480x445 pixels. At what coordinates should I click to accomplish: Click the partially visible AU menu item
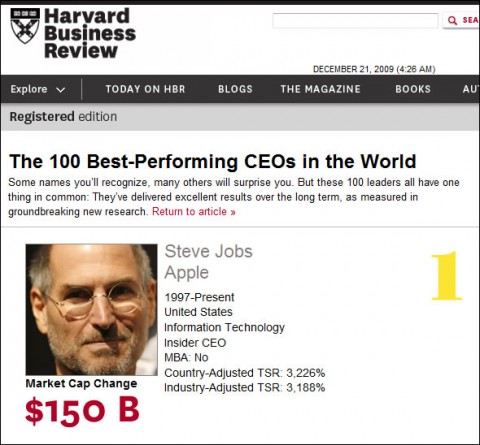tap(471, 89)
